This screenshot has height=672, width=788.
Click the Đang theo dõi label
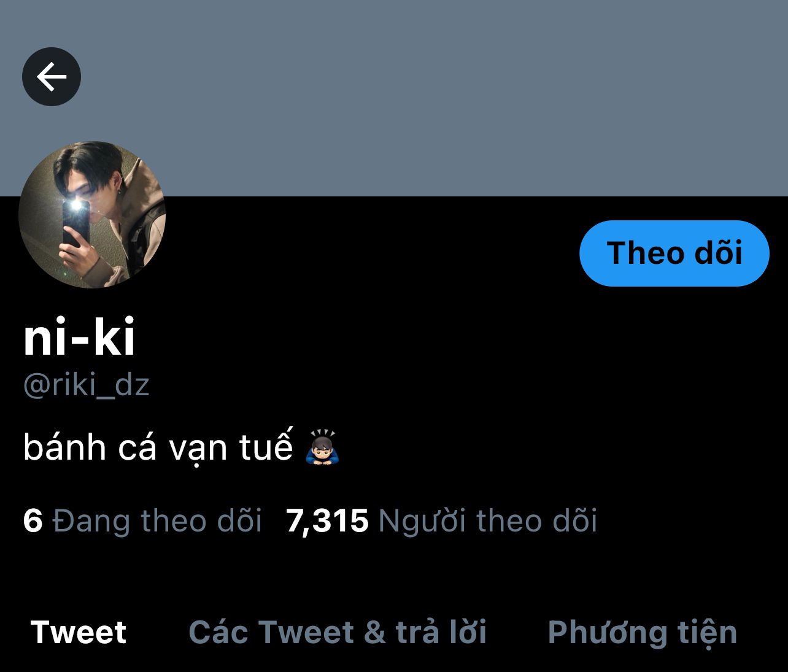[x=158, y=521]
